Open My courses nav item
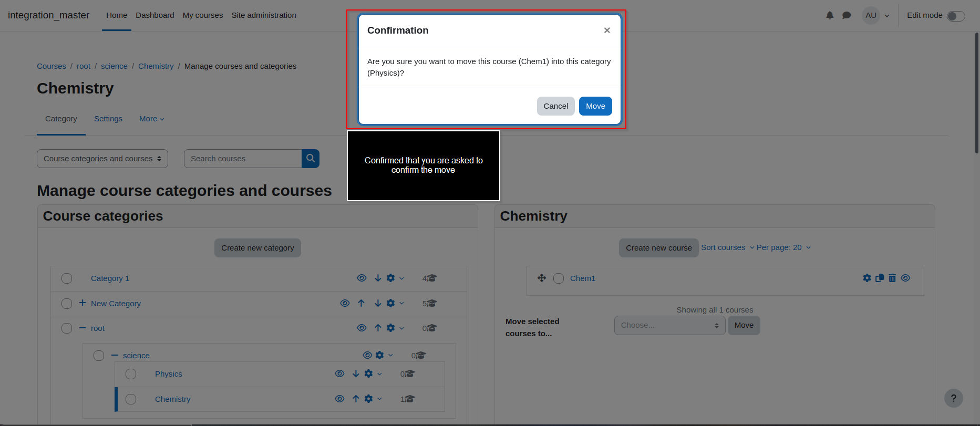The width and height of the screenshot is (980, 426). [203, 15]
